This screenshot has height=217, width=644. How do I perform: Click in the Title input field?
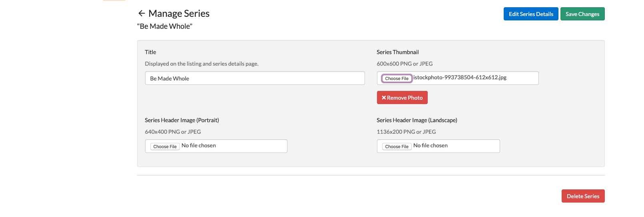click(x=255, y=78)
